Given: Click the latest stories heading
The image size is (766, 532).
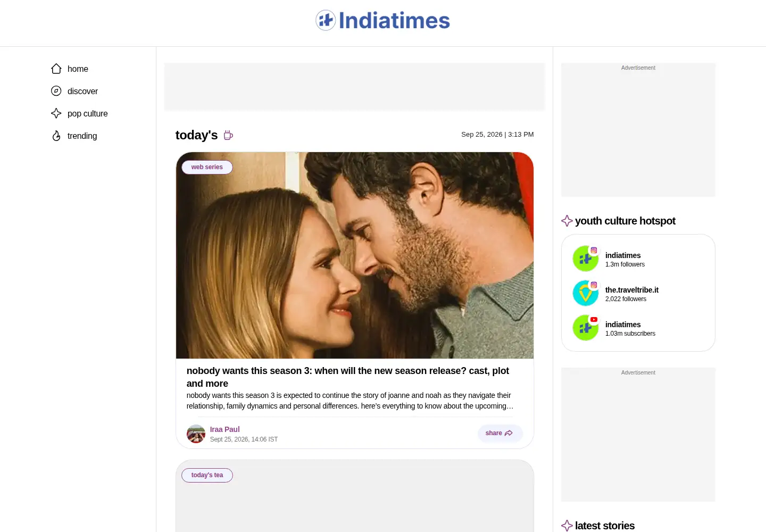Looking at the screenshot, I should (605, 526).
